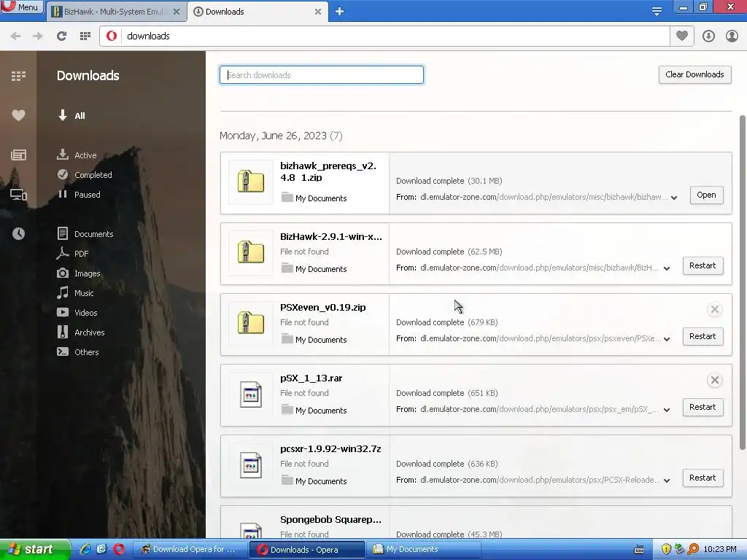Focus the Search downloads field
This screenshot has width=747, height=560.
(322, 75)
